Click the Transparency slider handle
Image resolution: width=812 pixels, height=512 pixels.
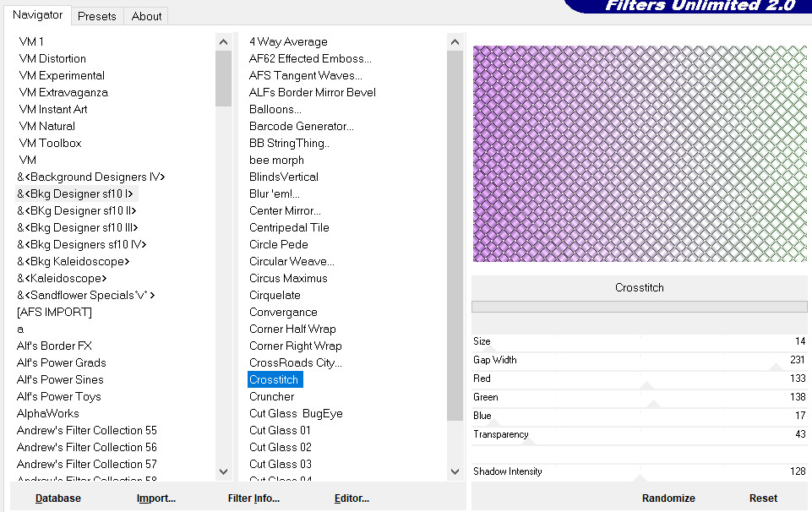[x=530, y=442]
